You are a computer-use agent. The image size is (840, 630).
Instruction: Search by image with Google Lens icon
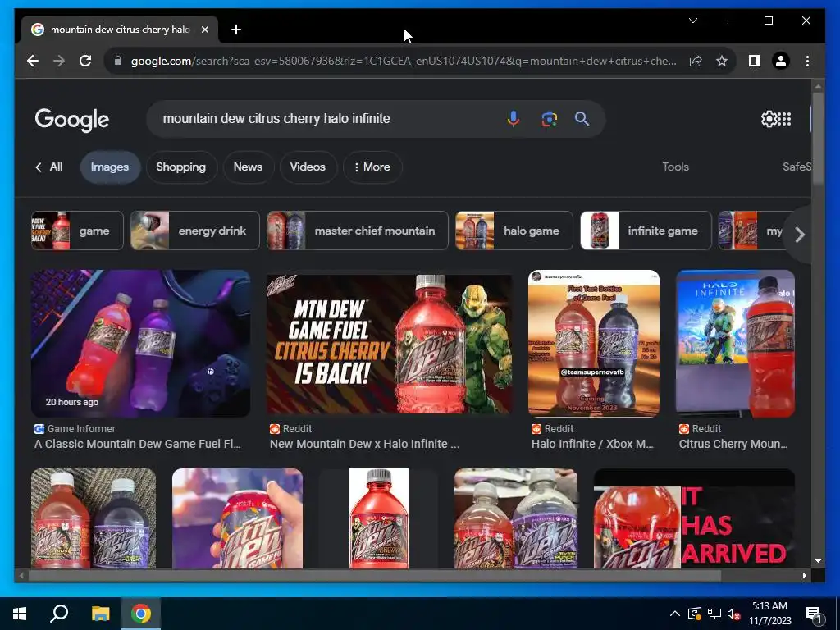pyautogui.click(x=549, y=118)
